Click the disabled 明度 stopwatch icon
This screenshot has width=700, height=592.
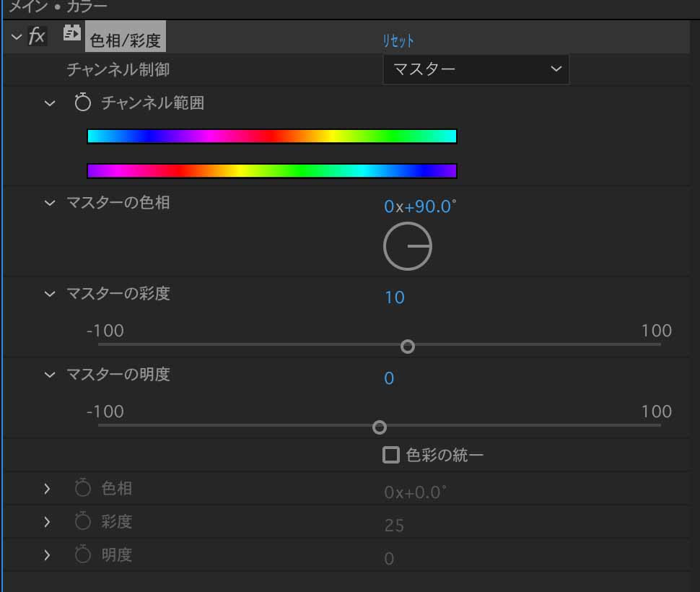click(x=82, y=554)
